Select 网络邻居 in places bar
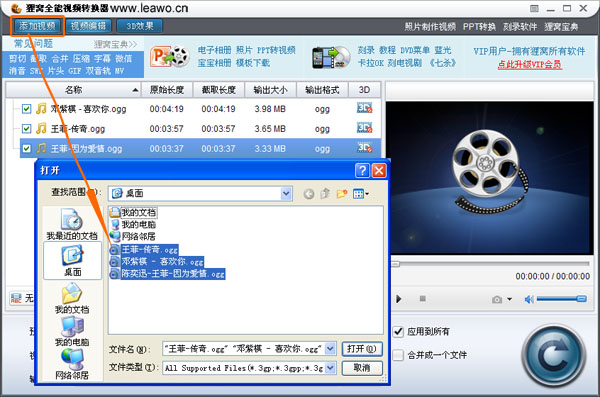Screen dimensions: 600x397 click(72, 364)
